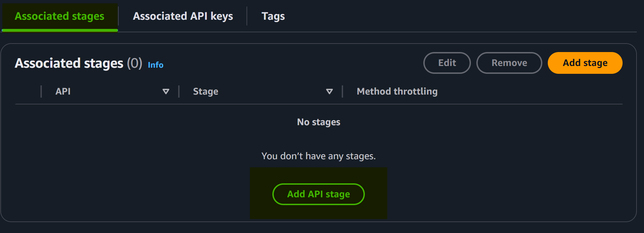Switch to the Tags tab

tap(273, 16)
